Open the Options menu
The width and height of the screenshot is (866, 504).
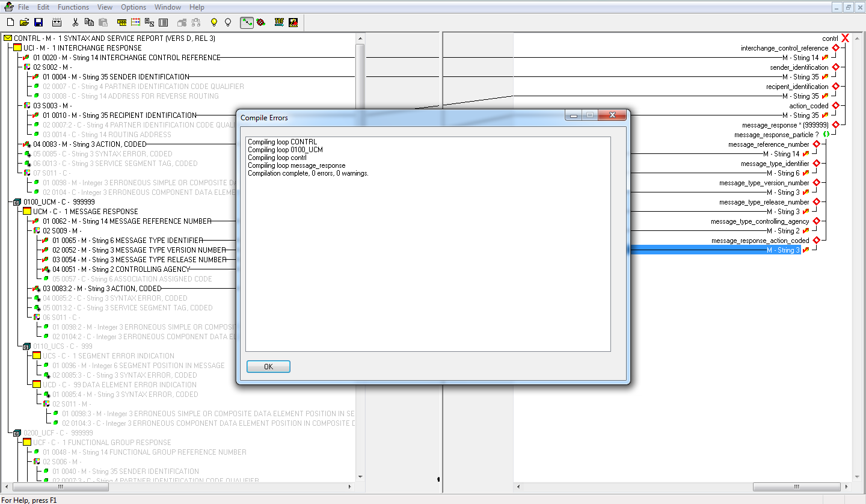tap(133, 7)
